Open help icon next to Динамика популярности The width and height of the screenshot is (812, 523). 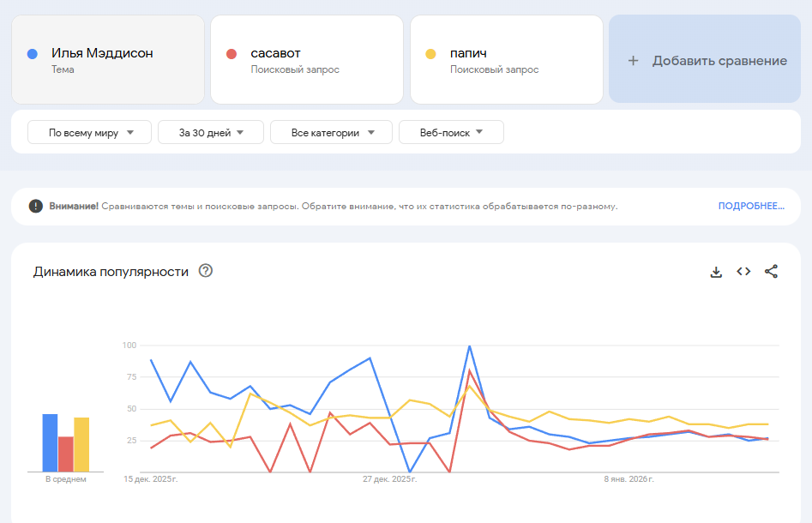click(206, 271)
